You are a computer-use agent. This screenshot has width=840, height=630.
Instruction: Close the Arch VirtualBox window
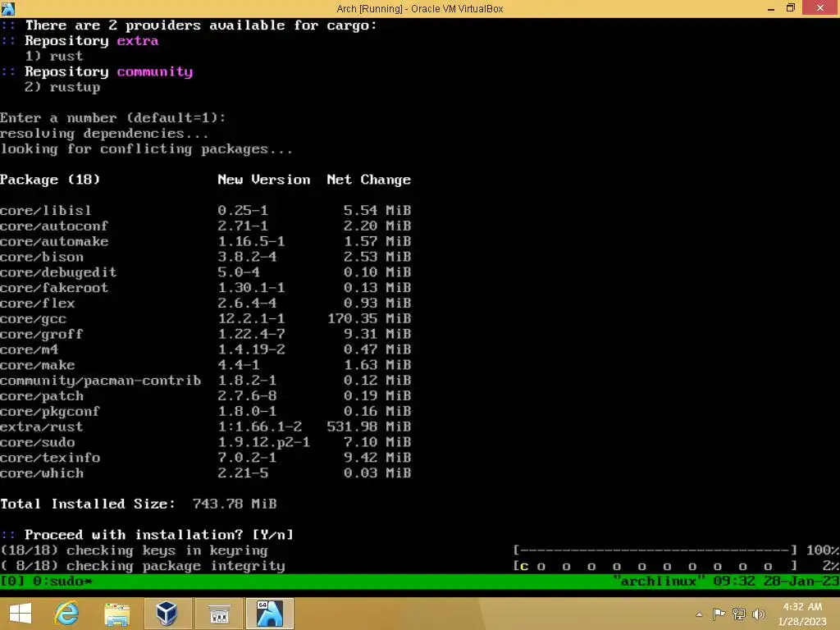pyautogui.click(x=820, y=7)
